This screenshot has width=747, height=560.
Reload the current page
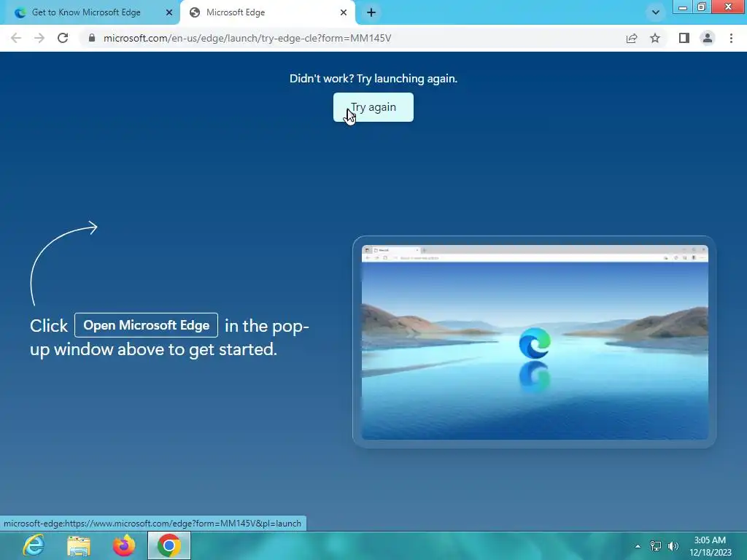coord(63,38)
